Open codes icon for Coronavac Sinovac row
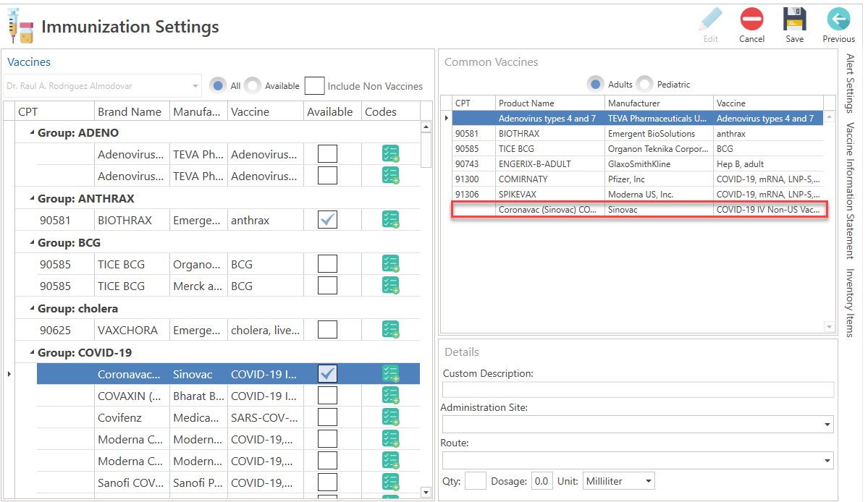The width and height of the screenshot is (868, 502). (391, 374)
